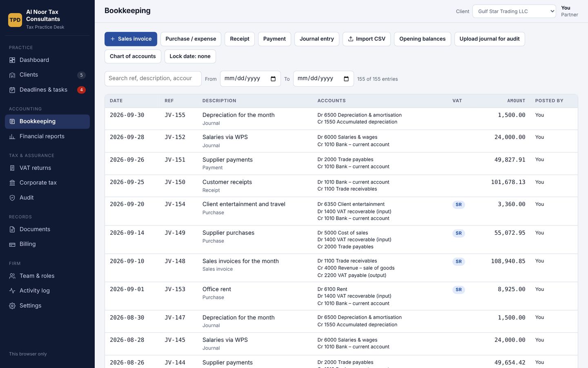Click the From date input field

250,79
